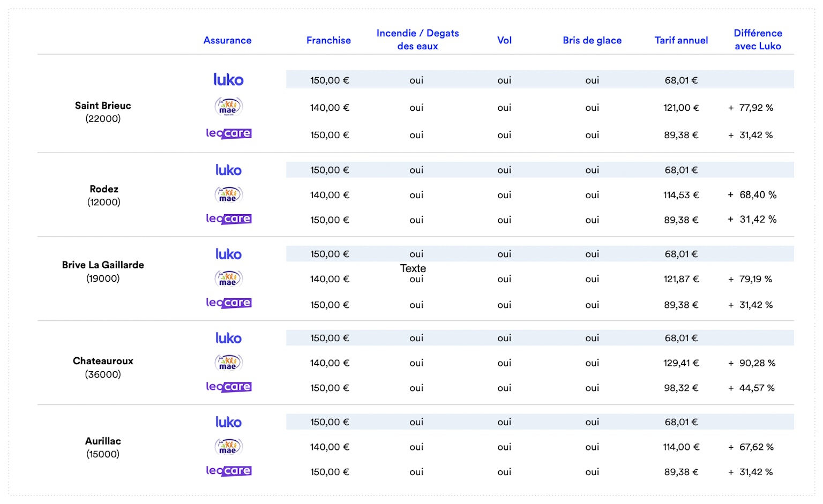823x504 pixels.
Task: Select the Assurance column header
Action: pyautogui.click(x=227, y=40)
